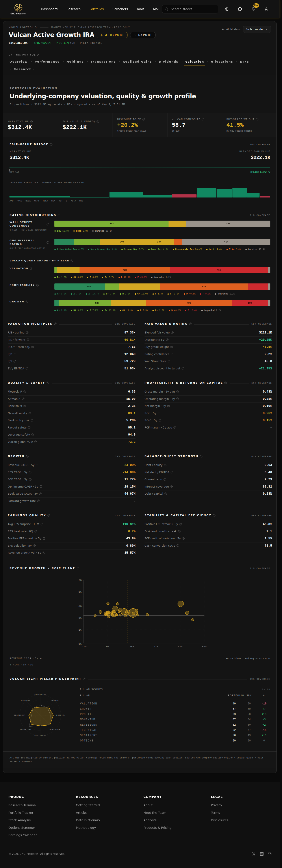282x868 pixels.
Task: Open the Tools menu
Action: click(141, 9)
